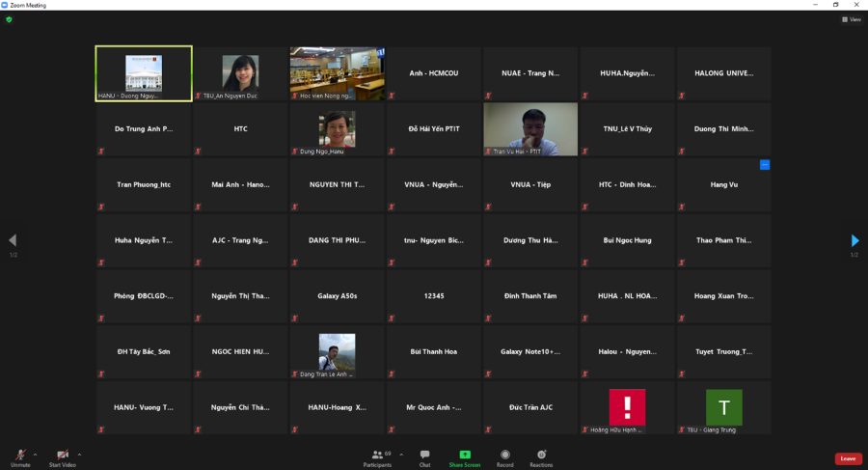
Task: Select the Hoc vien Nong ng... room video tile
Action: 338,73
